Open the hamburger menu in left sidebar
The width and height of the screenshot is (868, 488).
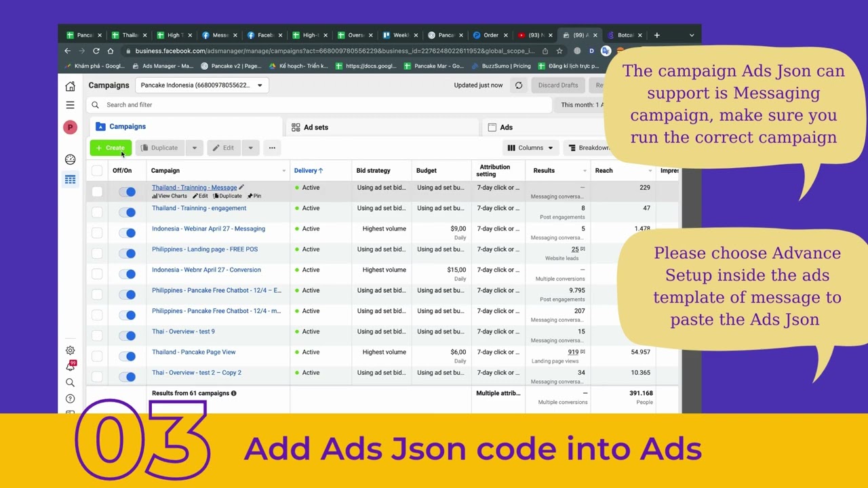click(x=70, y=105)
